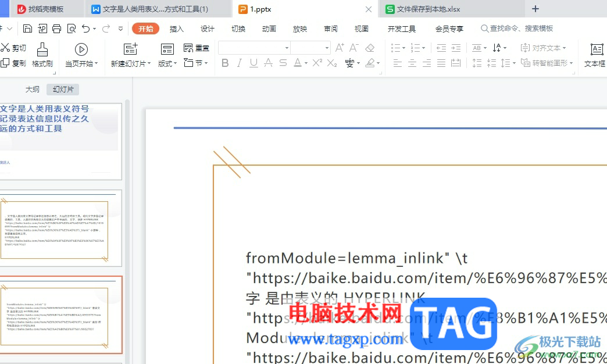Click the Undo arrow icon
The image size is (607, 364).
(x=86, y=28)
